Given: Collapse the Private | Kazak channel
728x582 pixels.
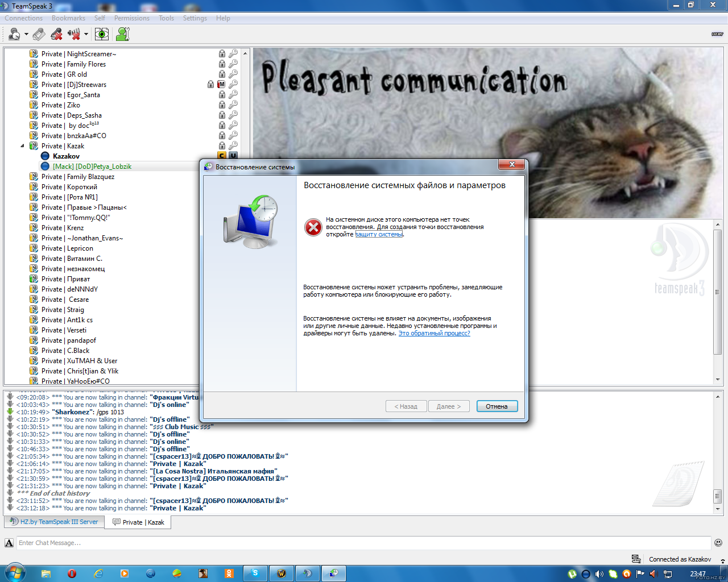Looking at the screenshot, I should pyautogui.click(x=23, y=146).
